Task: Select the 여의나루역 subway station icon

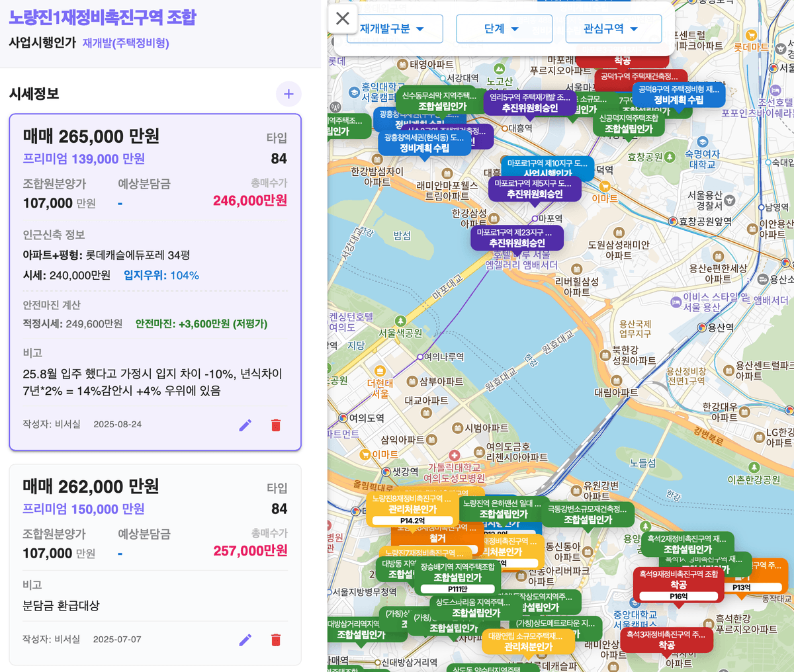Action: [420, 357]
